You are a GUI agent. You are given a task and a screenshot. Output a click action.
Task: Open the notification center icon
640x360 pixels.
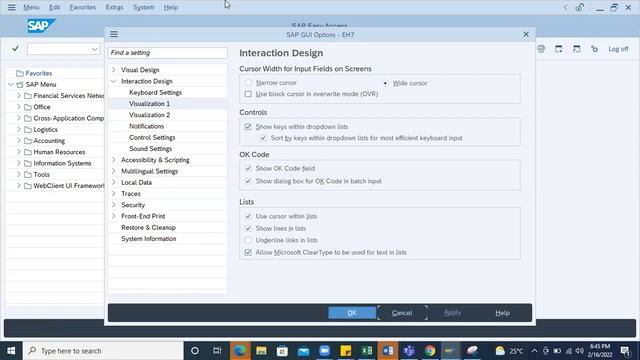(625, 351)
